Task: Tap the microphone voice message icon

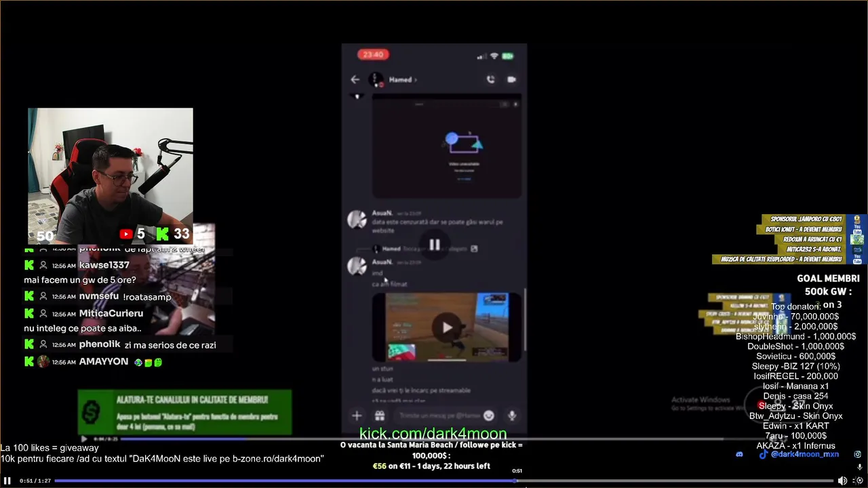Action: (x=512, y=415)
